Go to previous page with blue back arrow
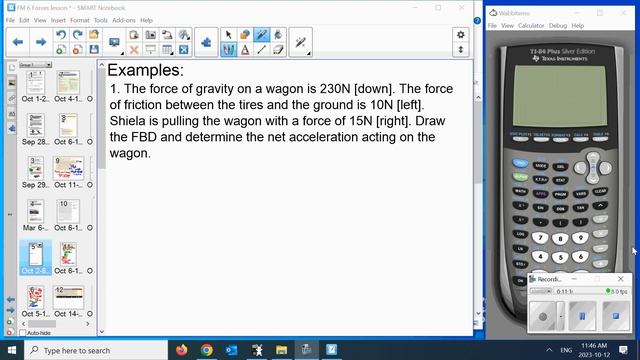Image resolution: width=640 pixels, height=360 pixels. [x=18, y=42]
